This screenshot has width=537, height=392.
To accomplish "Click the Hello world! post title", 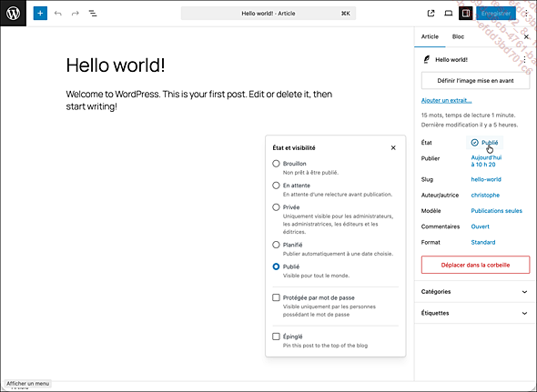I will coord(116,65).
